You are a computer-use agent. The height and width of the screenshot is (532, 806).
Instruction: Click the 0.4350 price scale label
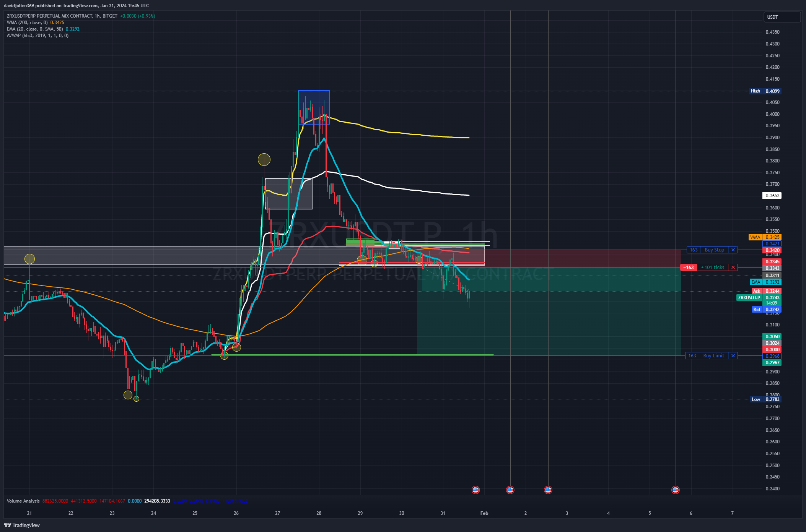pyautogui.click(x=772, y=32)
